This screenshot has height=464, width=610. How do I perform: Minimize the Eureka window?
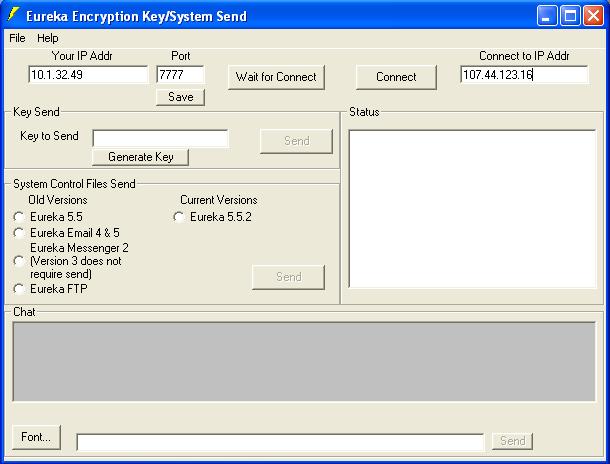tap(547, 16)
